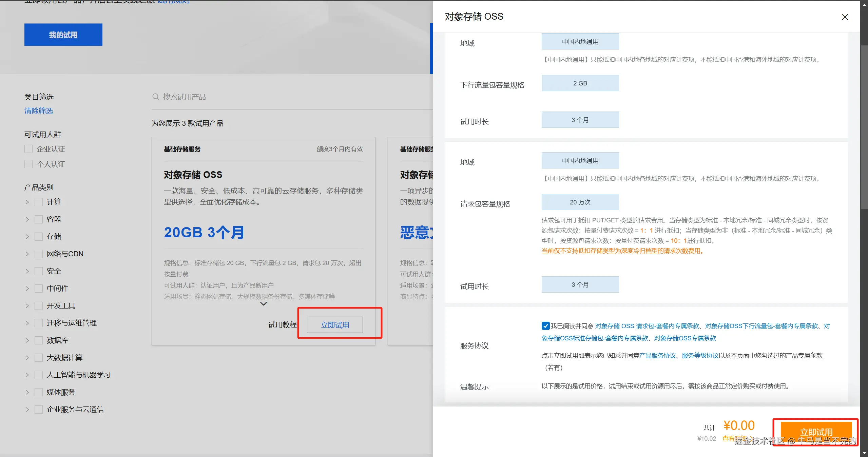Open 我的试用 page

(63, 35)
